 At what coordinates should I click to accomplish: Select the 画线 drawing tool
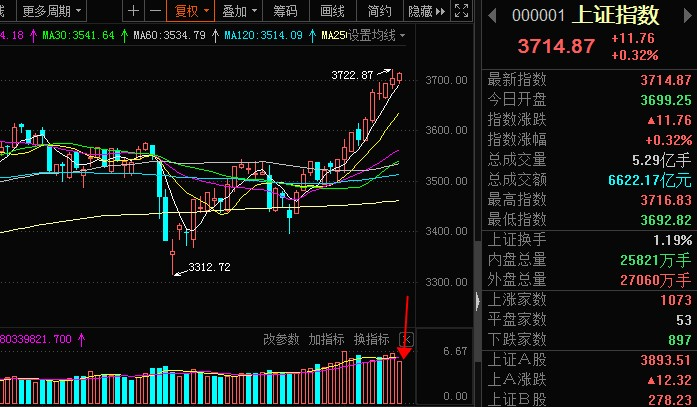[x=333, y=11]
